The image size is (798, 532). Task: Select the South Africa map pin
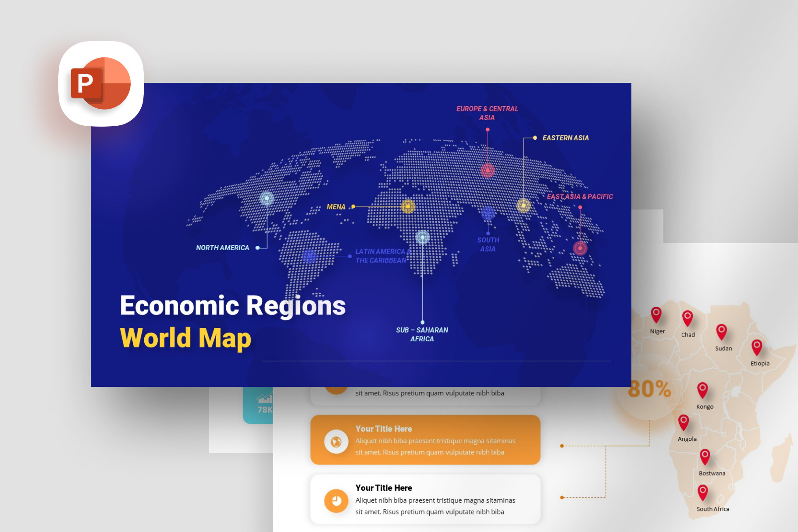click(702, 492)
